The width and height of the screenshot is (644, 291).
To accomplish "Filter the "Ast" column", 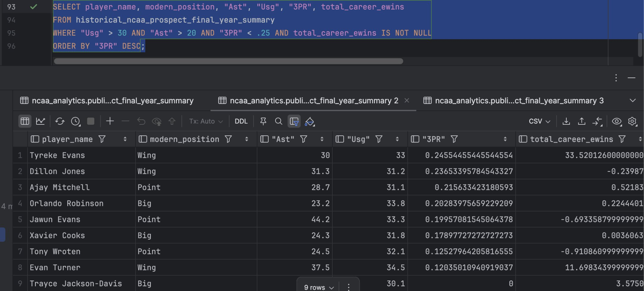I will pyautogui.click(x=303, y=139).
